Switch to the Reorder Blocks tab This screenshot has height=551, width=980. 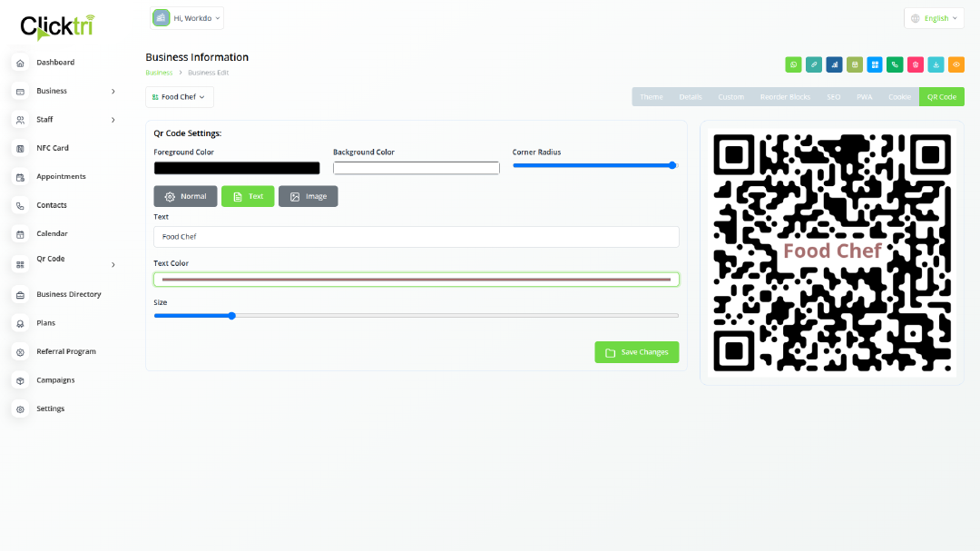point(785,97)
